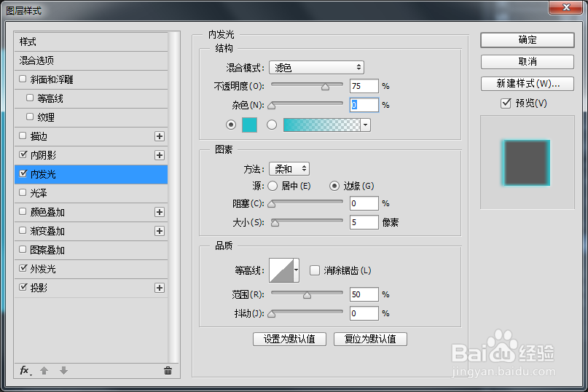Choose 居中(E) as glow source
This screenshot has height=392, width=588.
[x=273, y=186]
